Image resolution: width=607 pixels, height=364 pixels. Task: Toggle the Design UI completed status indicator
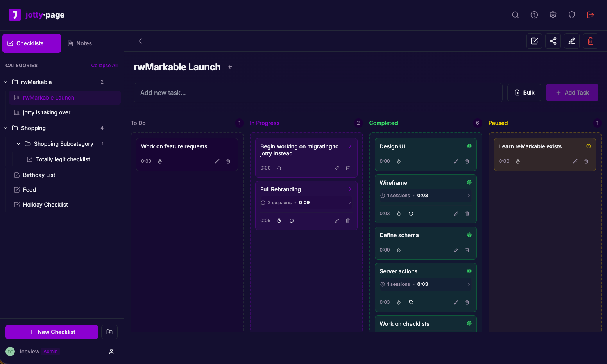[469, 146]
